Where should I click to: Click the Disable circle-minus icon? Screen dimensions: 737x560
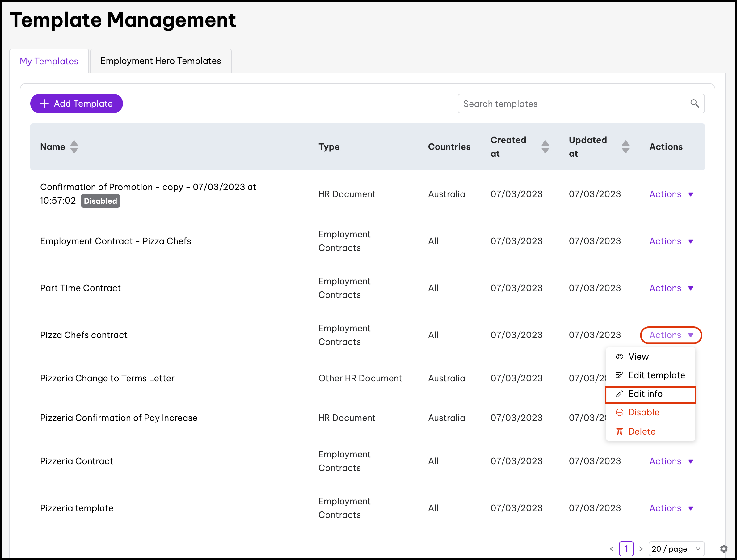click(619, 412)
